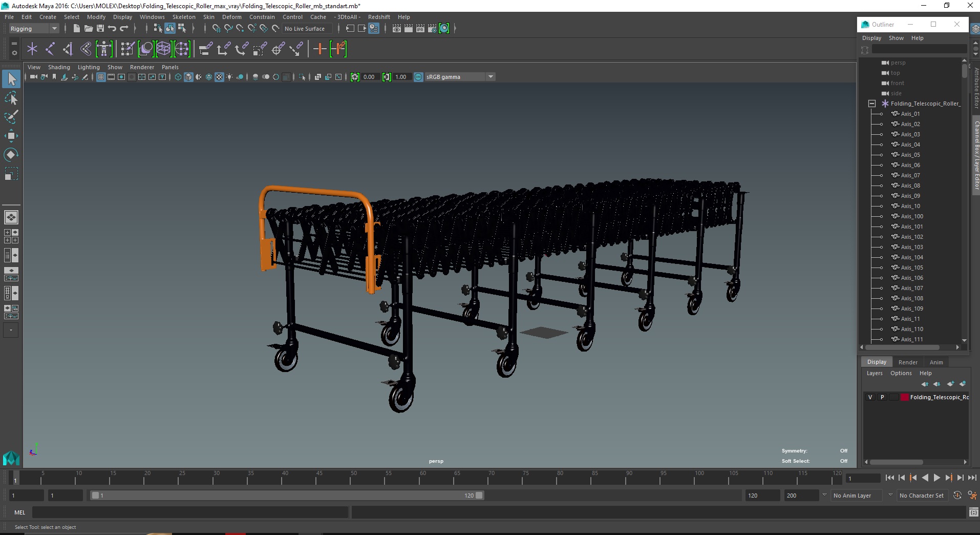
Task: Toggle textured display in viewport
Action: click(219, 77)
